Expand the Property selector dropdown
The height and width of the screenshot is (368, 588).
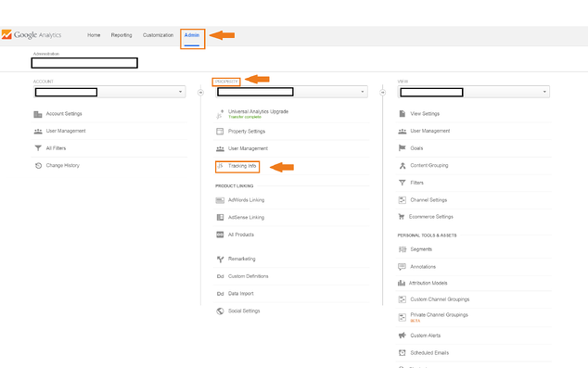tap(291, 92)
